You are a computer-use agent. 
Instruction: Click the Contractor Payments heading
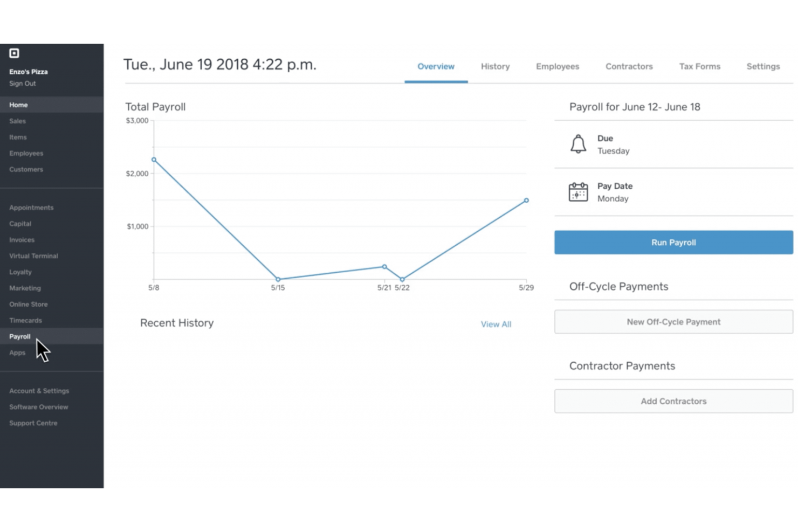coord(622,366)
